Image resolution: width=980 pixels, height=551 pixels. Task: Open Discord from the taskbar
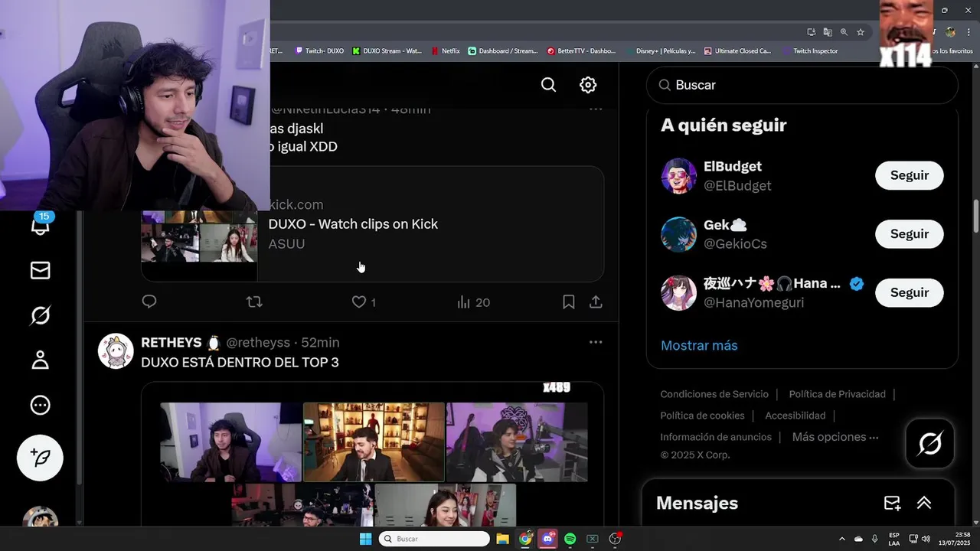coord(547,539)
